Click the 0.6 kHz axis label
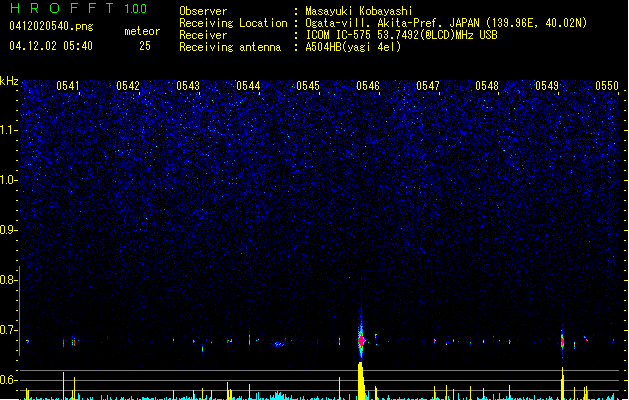The image size is (629, 400). click(8, 380)
